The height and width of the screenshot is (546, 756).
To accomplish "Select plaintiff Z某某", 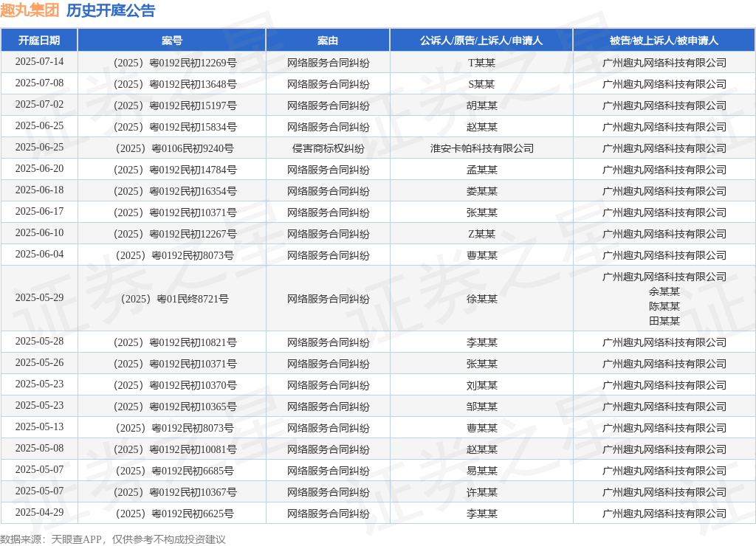I will [x=481, y=234].
